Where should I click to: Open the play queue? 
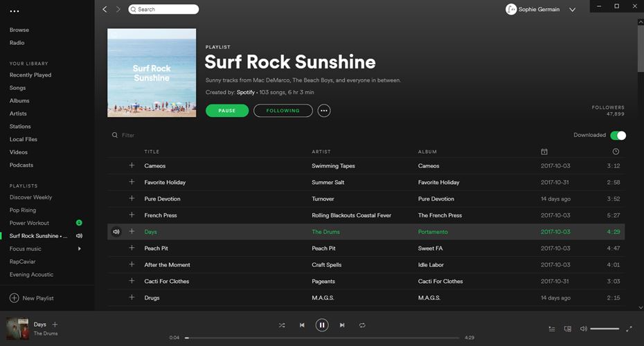coord(552,329)
